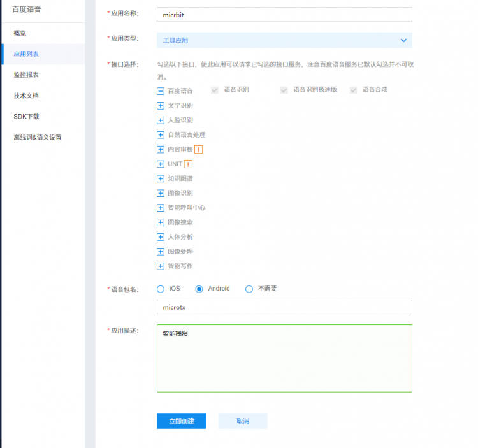Open the 离线词&语义设置 sidebar item
Image resolution: width=478 pixels, height=448 pixels.
click(x=43, y=137)
